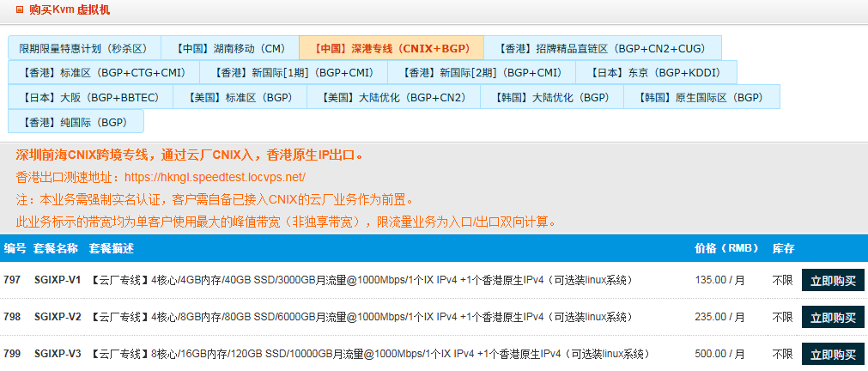Click the 购买Kvm虚拟机 heading text
The width and height of the screenshot is (868, 371).
(70, 9)
